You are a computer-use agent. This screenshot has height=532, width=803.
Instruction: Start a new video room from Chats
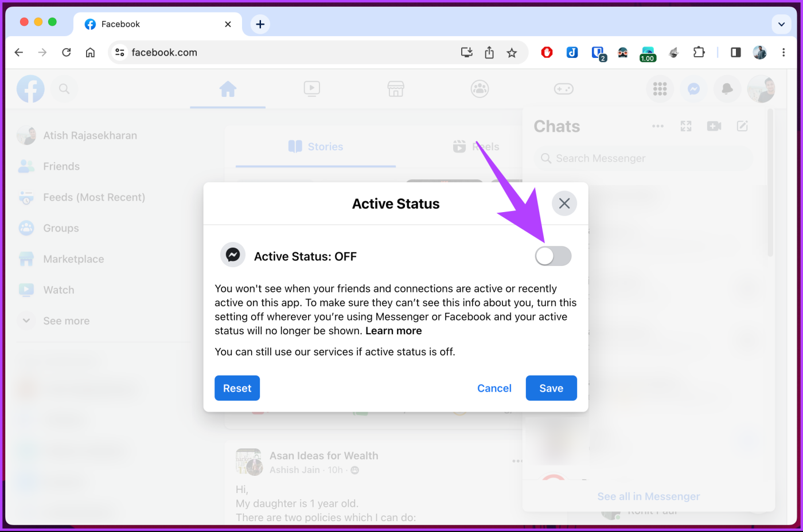(714, 126)
